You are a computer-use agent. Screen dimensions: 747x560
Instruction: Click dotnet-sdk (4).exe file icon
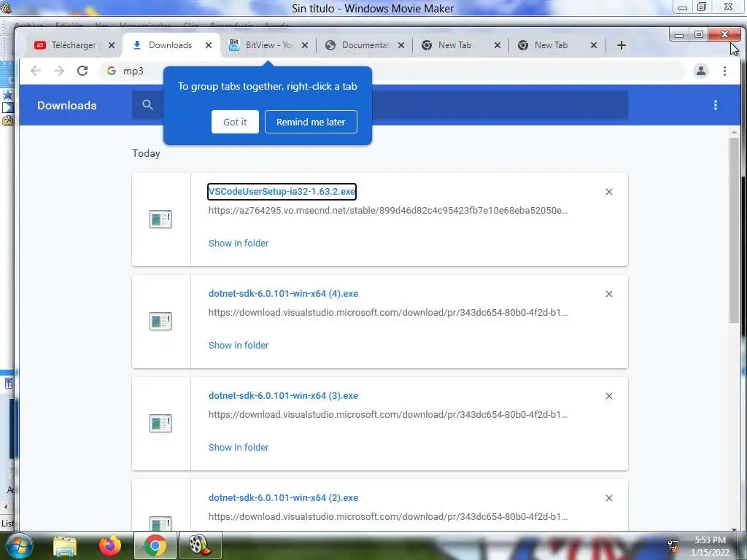[x=160, y=322]
